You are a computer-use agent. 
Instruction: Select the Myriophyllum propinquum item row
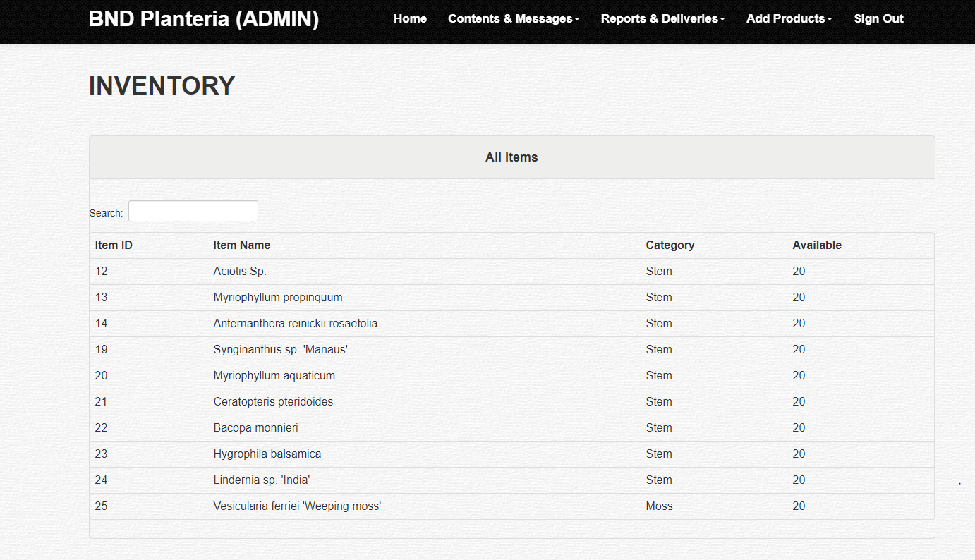[x=278, y=298]
